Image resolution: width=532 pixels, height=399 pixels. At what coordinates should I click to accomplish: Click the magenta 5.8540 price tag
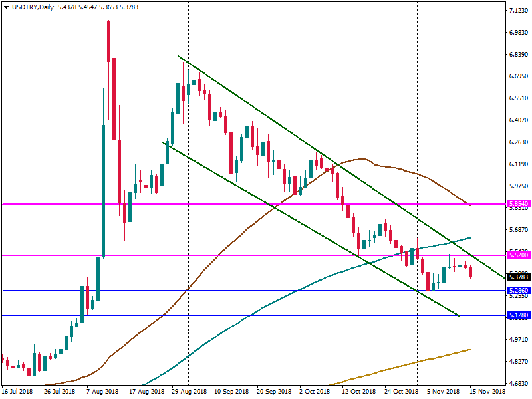[x=518, y=204]
